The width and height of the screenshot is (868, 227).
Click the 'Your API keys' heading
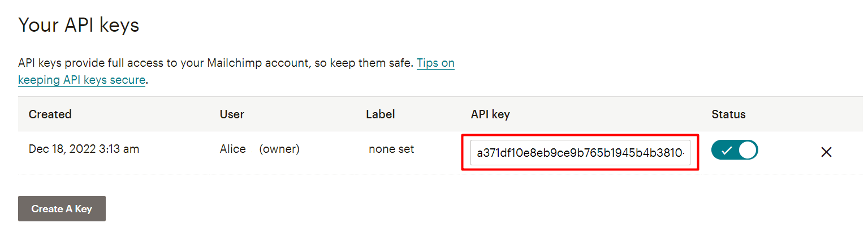[x=79, y=25]
